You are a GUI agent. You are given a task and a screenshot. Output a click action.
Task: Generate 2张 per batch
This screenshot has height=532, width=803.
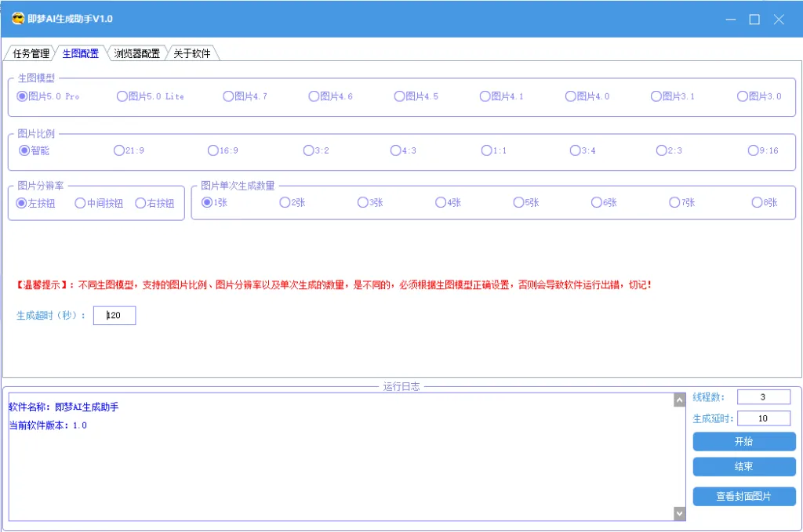pyautogui.click(x=292, y=203)
